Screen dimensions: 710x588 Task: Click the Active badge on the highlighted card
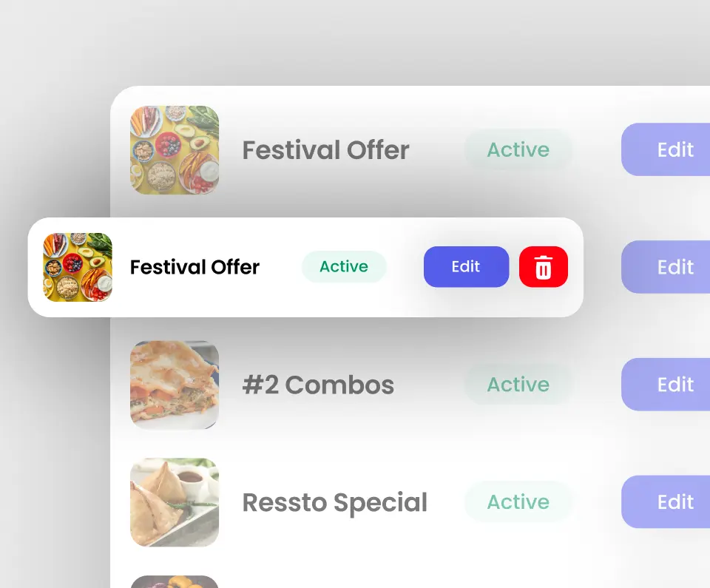click(x=344, y=266)
